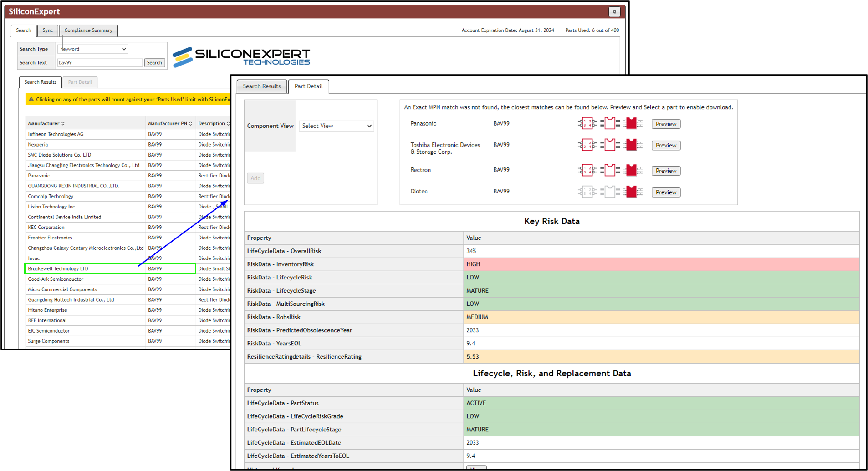Click inside the bav99 search text field
This screenshot has height=471, width=868.
99,62
